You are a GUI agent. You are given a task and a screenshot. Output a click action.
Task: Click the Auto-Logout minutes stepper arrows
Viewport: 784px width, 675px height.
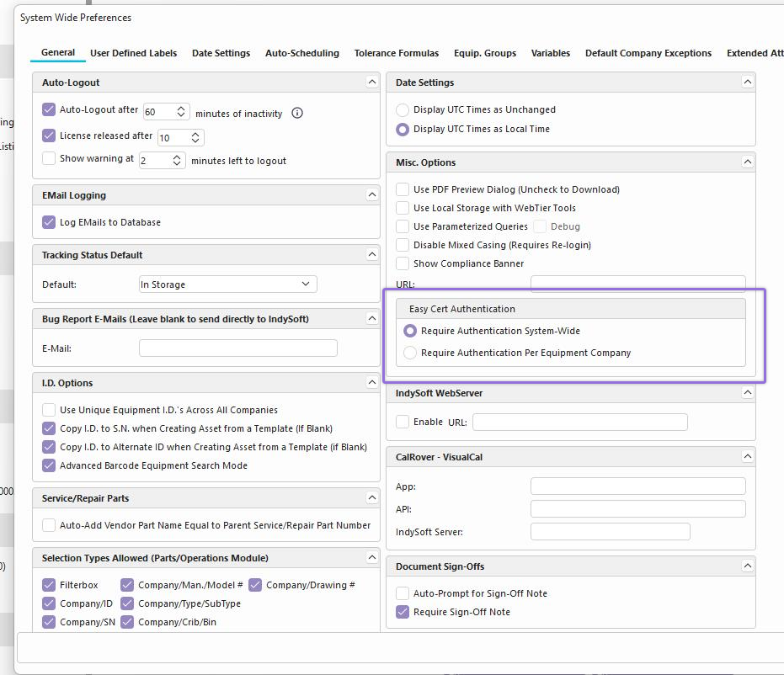pyautogui.click(x=182, y=112)
